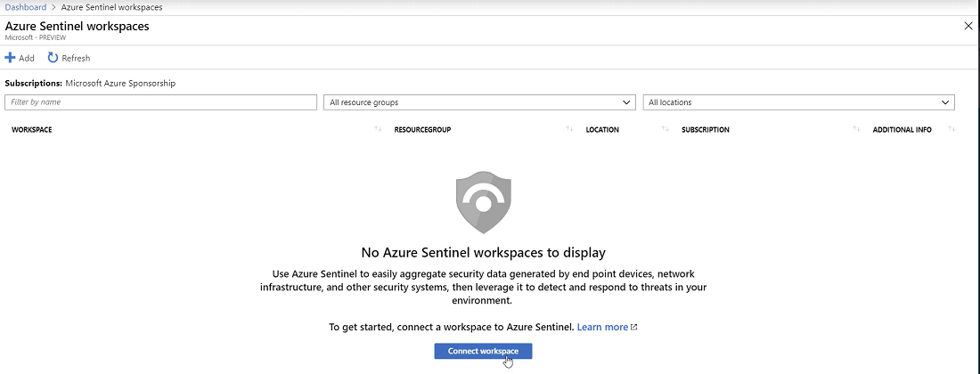Focus the Filter by name field
The image size is (980, 374).
click(160, 102)
